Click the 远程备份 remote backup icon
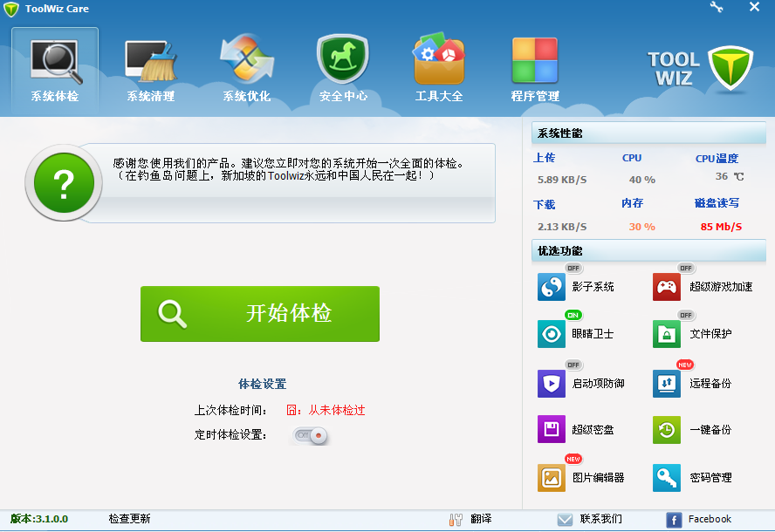Screen dimensions: 775x532 pos(666,384)
